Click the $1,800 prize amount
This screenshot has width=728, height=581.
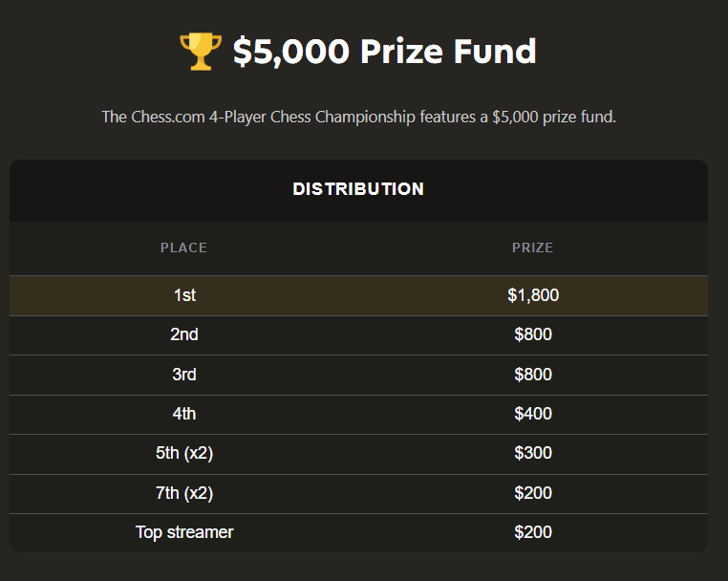[533, 295]
